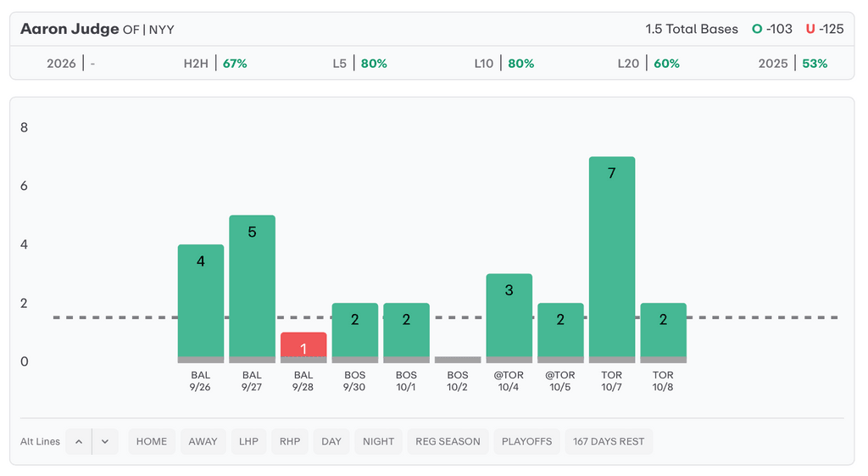Raise the alt line with up chevron
The width and height of the screenshot is (868, 476).
[78, 441]
